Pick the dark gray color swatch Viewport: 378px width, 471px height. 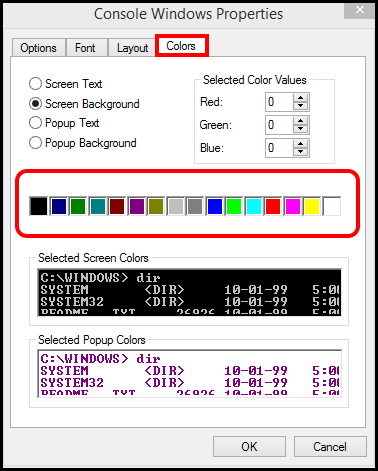(x=195, y=206)
